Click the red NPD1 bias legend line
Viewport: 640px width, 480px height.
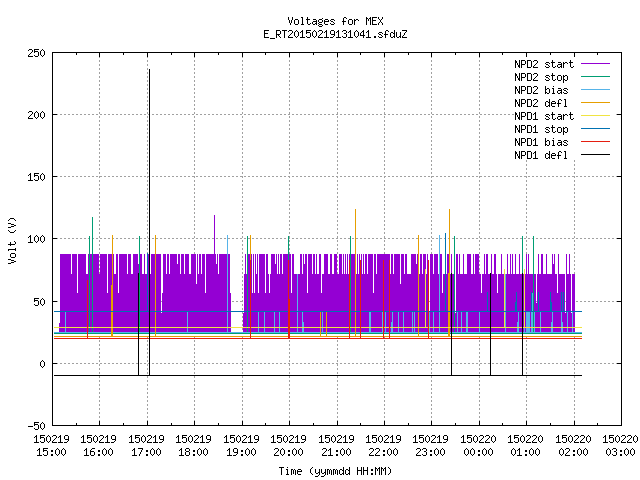(595, 142)
